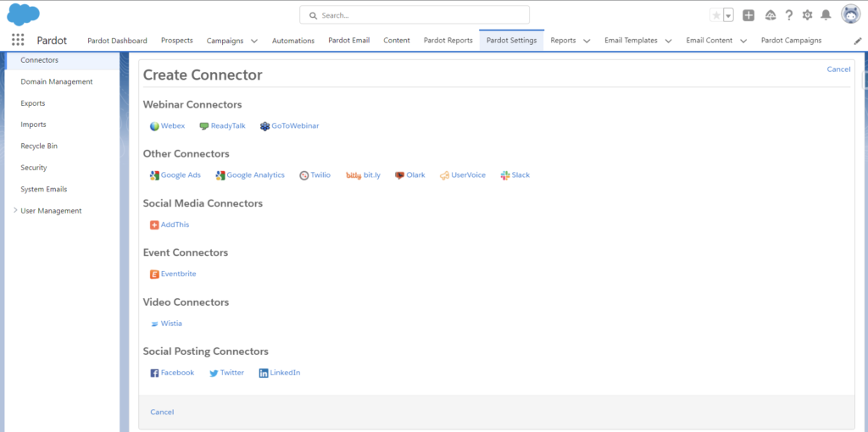The height and width of the screenshot is (432, 868).
Task: Click the AddThis plus icon
Action: [x=154, y=225]
